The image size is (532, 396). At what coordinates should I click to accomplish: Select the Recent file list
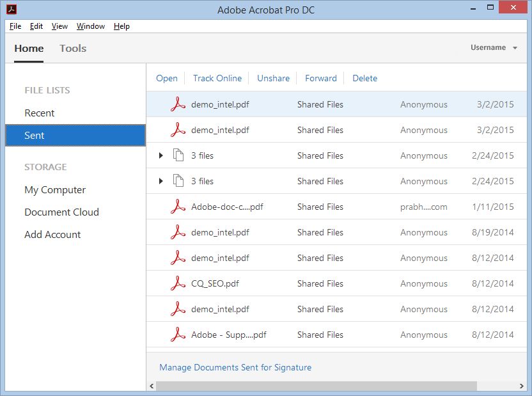click(40, 113)
